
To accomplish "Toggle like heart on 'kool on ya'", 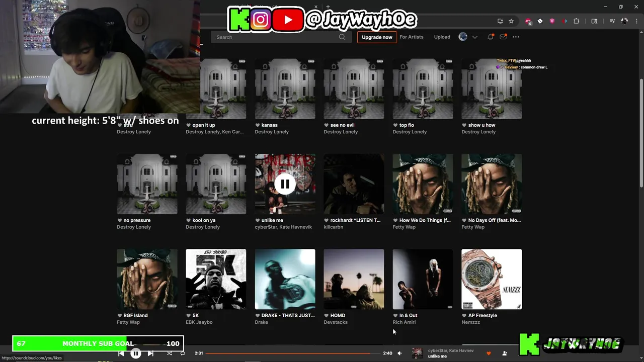I will pos(189,220).
